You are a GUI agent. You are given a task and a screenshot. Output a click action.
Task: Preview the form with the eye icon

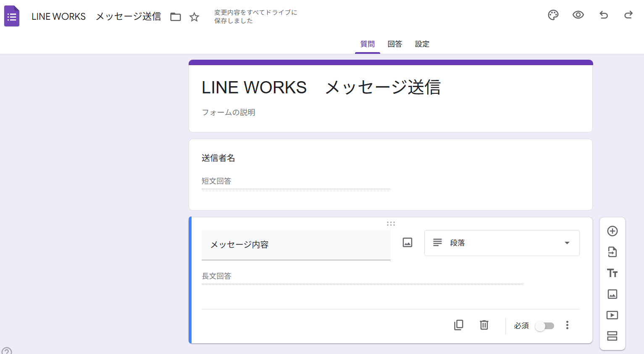pyautogui.click(x=578, y=15)
